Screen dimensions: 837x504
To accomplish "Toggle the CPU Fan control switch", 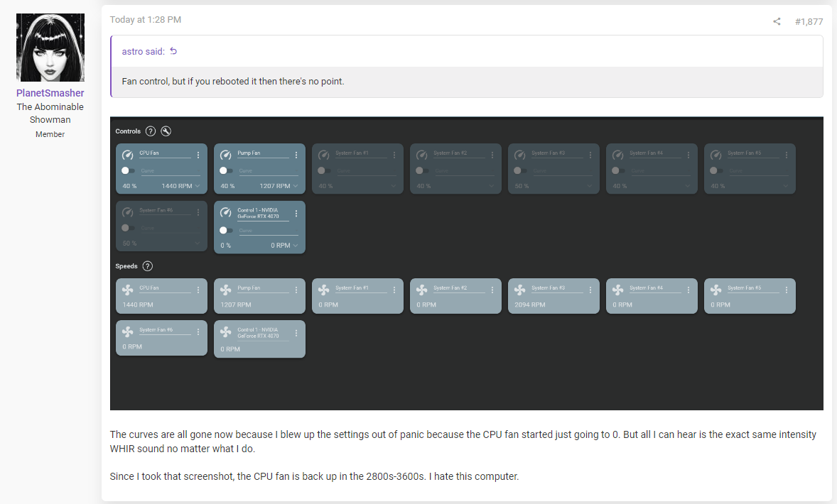I will click(x=128, y=170).
